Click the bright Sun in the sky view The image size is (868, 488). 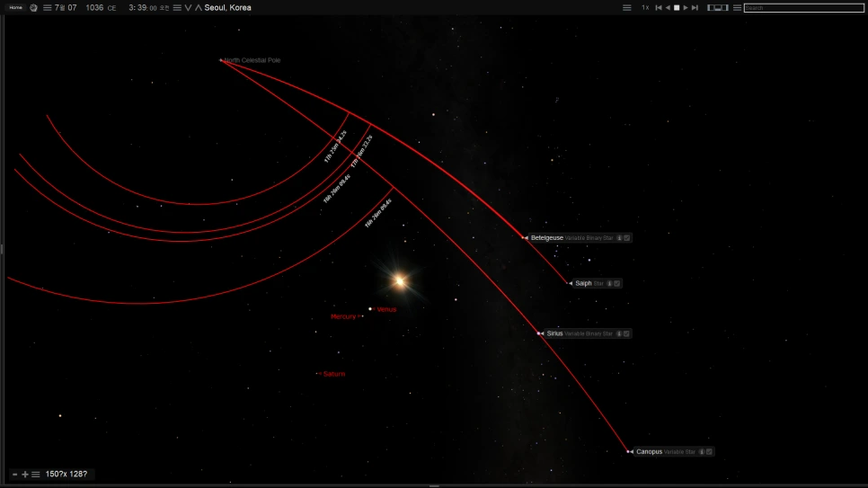400,281
